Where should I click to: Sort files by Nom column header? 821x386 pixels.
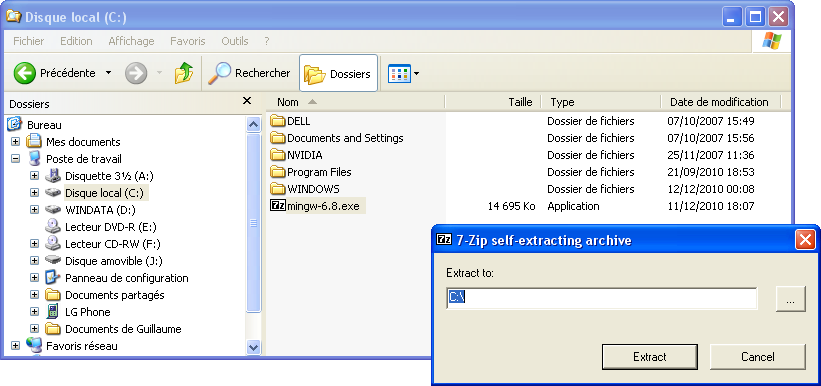point(355,102)
